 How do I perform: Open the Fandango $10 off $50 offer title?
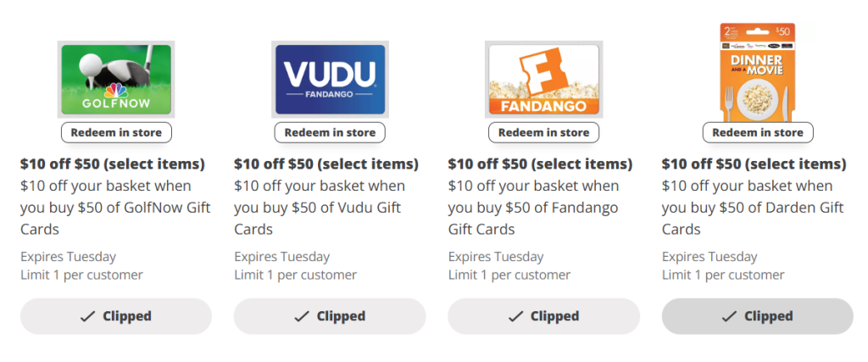point(540,164)
